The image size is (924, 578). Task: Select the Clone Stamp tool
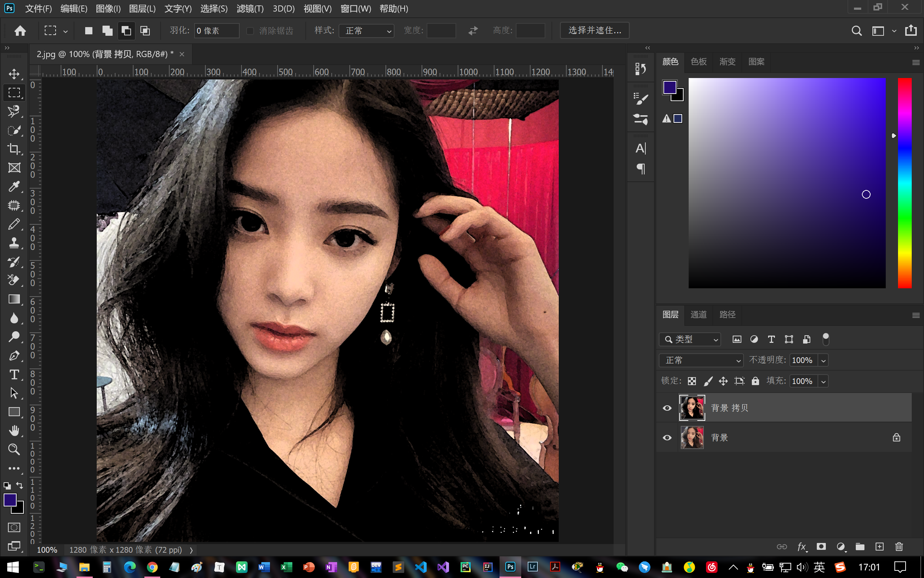point(14,243)
